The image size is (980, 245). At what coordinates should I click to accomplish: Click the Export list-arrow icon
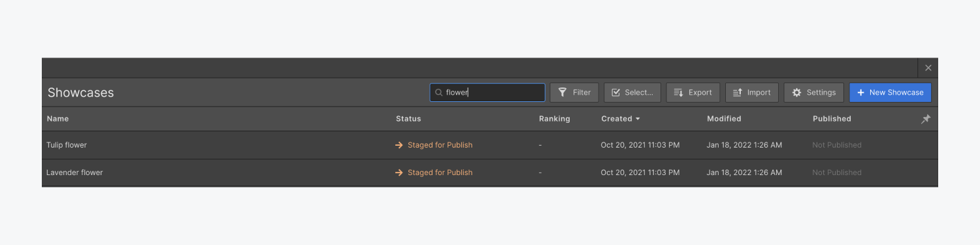tap(678, 93)
